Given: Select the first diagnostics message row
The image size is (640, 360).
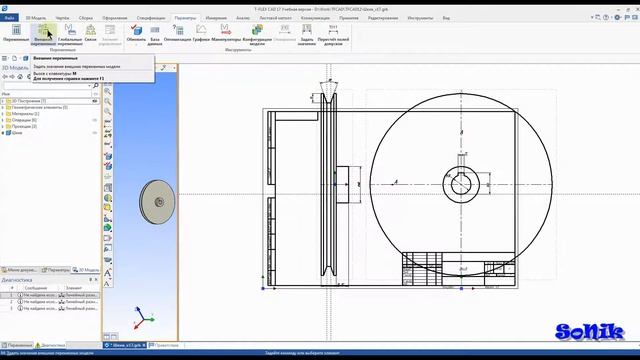Looking at the screenshot, I should pos(50,295).
